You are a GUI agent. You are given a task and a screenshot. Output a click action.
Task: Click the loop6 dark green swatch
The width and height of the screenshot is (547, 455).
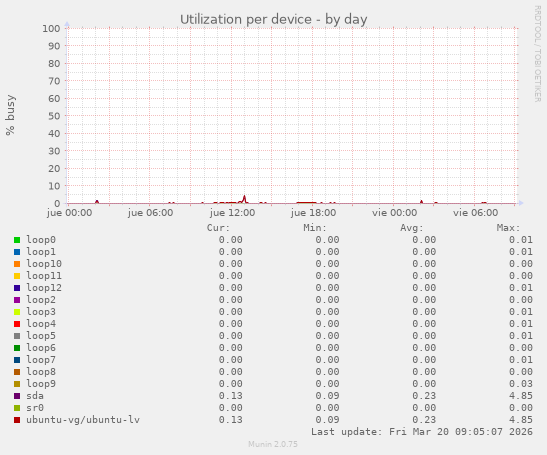click(17, 348)
